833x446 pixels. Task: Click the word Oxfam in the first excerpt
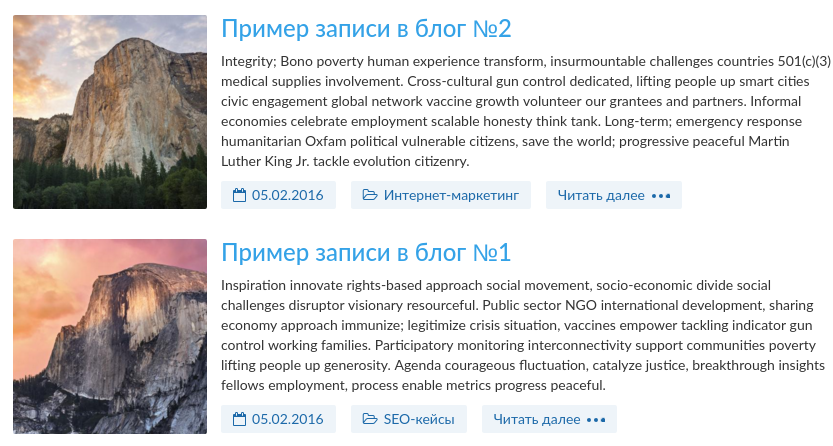[325, 141]
